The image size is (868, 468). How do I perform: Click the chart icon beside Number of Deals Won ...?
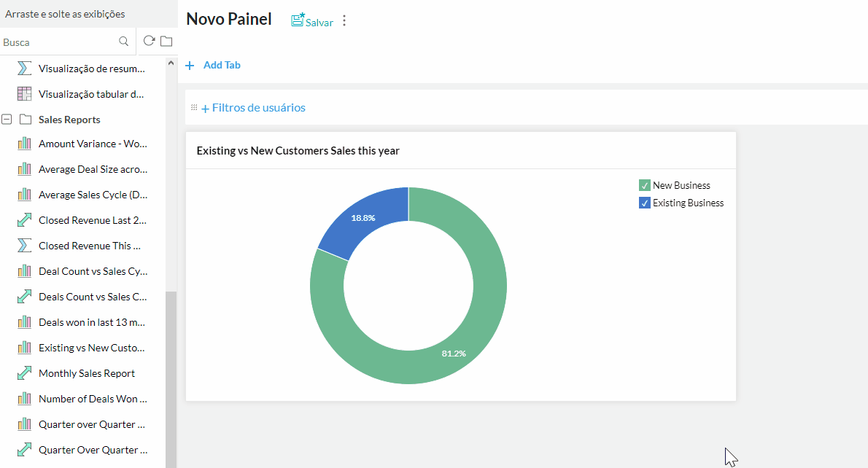(24, 398)
